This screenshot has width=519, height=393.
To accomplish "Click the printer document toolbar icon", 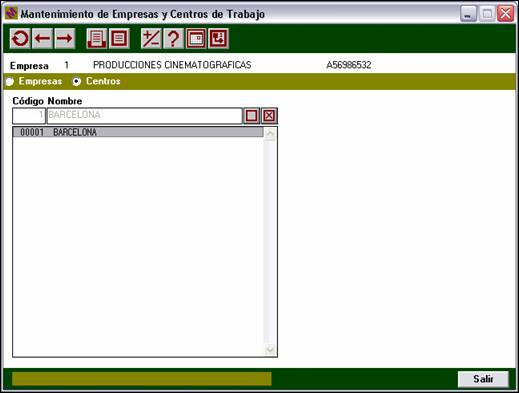I will pyautogui.click(x=97, y=39).
